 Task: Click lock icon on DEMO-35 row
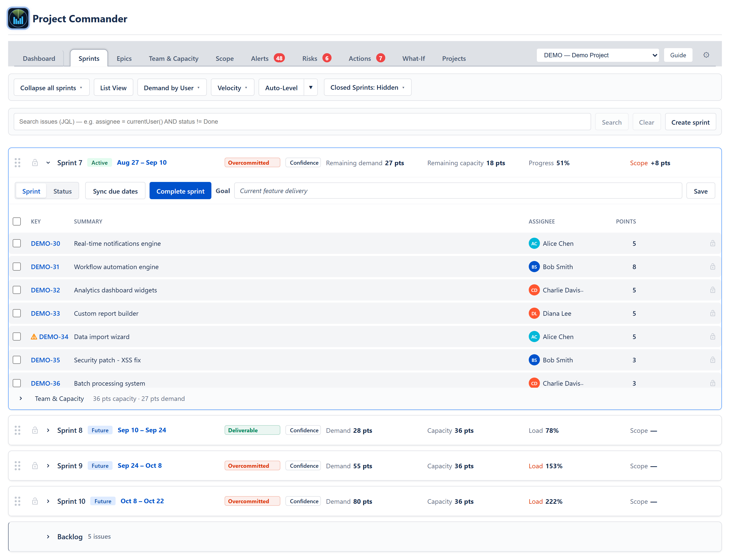click(712, 360)
